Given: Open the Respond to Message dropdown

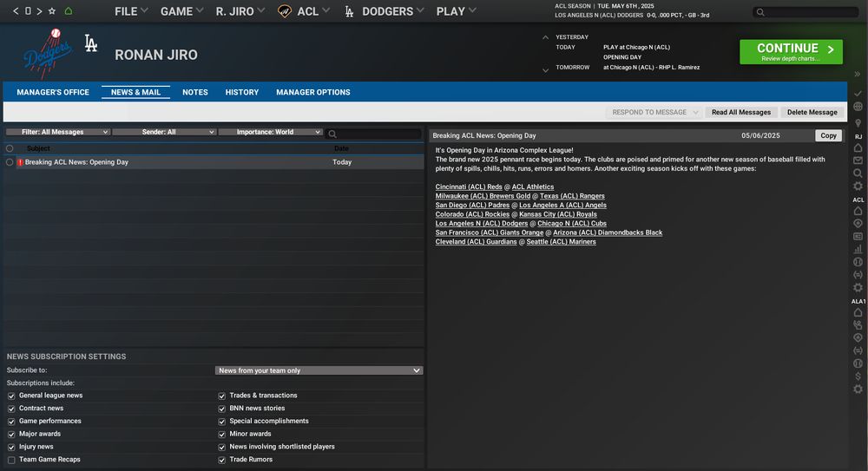Looking at the screenshot, I should (654, 113).
